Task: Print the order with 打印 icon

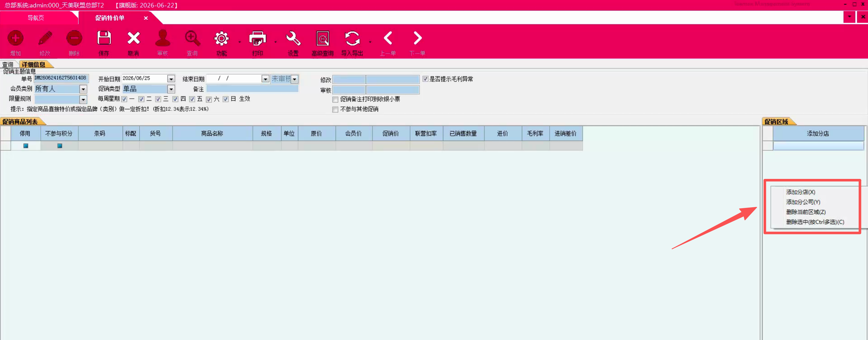Action: coord(257,38)
